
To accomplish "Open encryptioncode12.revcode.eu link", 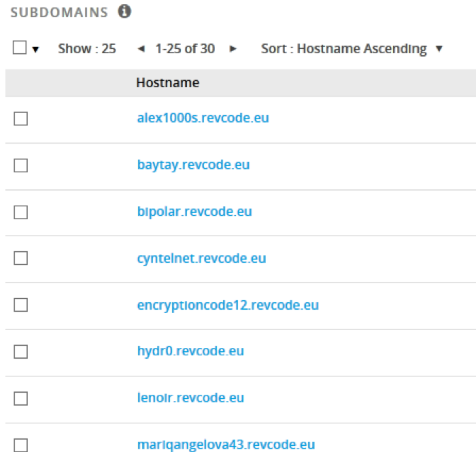I will pyautogui.click(x=228, y=306).
